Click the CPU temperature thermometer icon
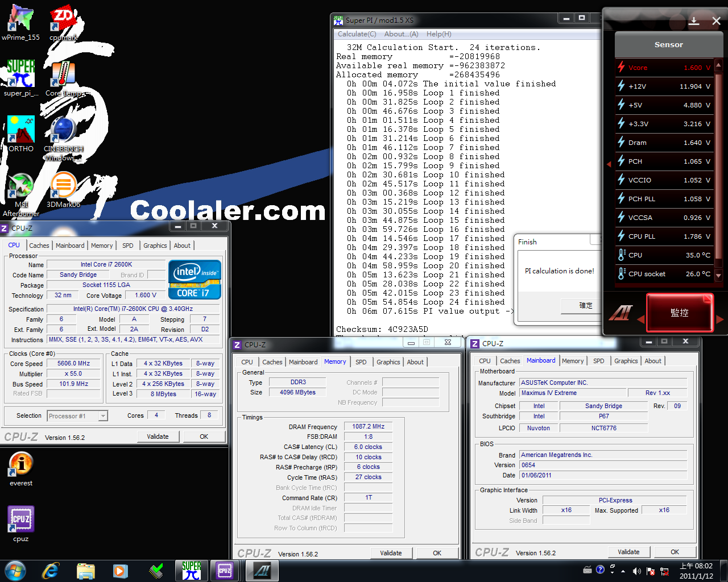 click(x=621, y=255)
